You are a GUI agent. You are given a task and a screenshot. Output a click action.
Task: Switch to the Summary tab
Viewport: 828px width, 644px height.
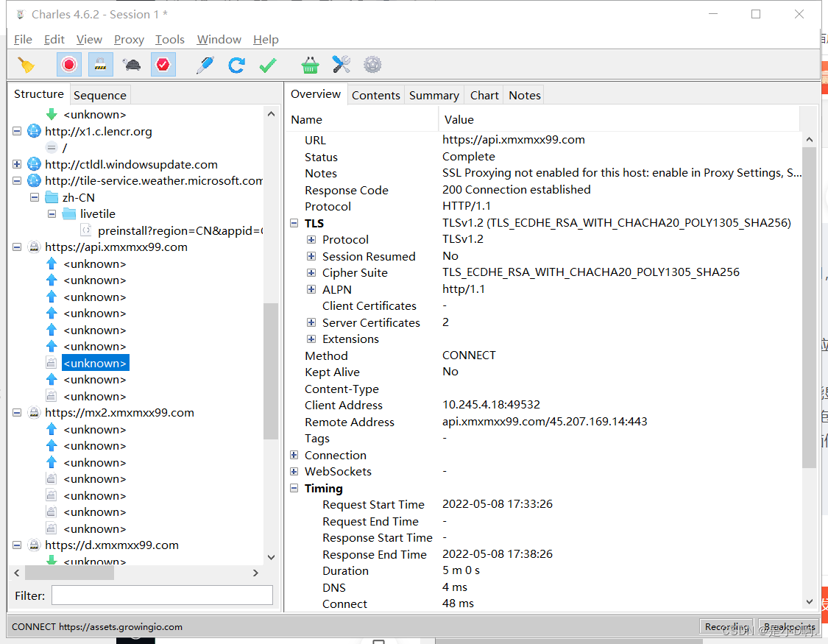434,95
